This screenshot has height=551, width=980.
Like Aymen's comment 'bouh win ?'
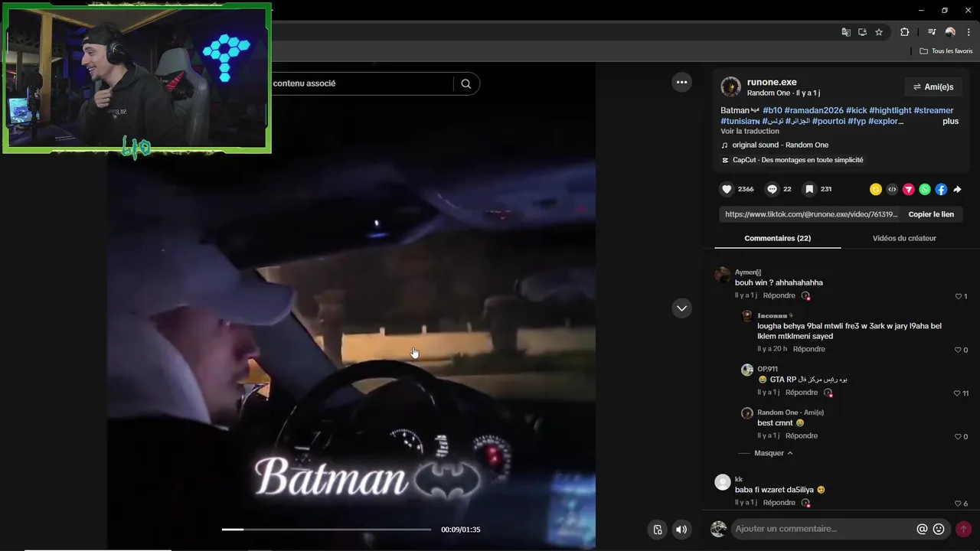pyautogui.click(x=958, y=296)
